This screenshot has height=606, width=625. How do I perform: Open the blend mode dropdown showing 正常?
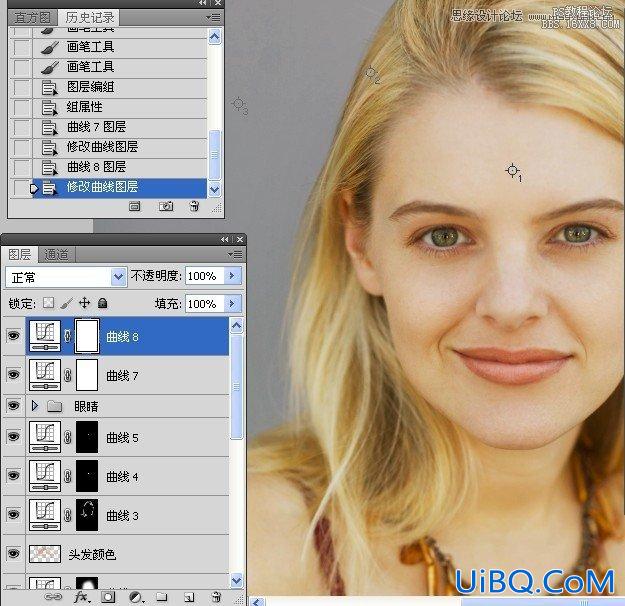click(66, 277)
